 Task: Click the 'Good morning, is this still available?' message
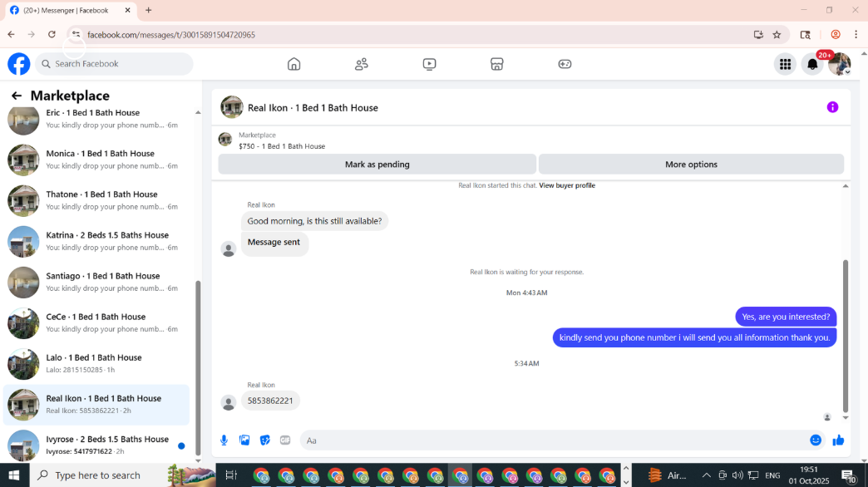pos(314,221)
